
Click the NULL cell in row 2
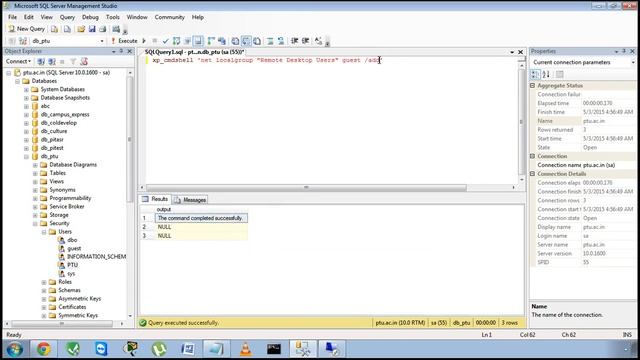pyautogui.click(x=201, y=227)
